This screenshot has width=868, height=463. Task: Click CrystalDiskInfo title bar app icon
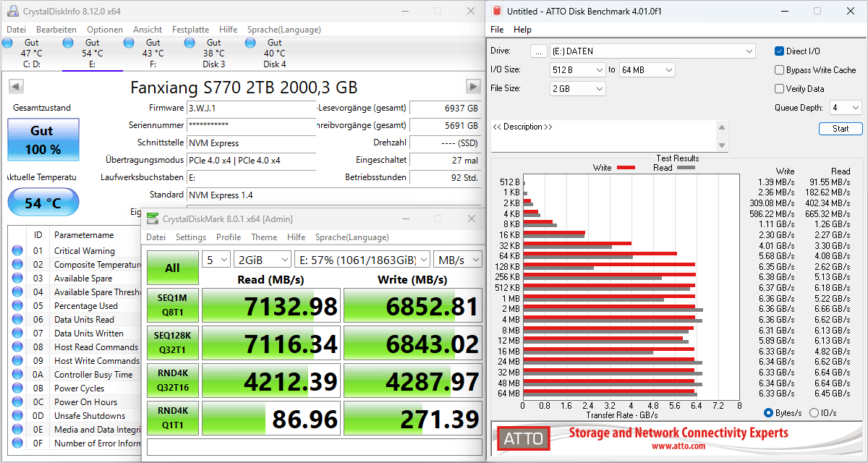point(12,12)
